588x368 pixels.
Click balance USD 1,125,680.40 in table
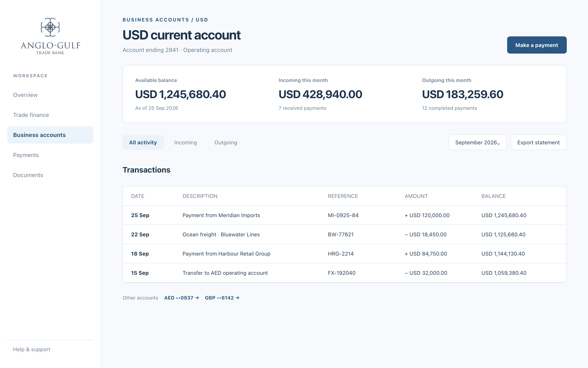pyautogui.click(x=503, y=234)
